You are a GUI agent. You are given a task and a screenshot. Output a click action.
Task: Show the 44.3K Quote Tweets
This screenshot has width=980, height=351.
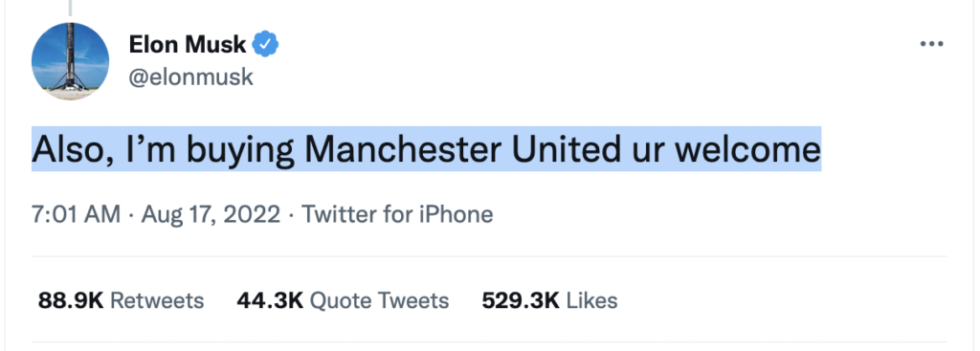pos(343,300)
